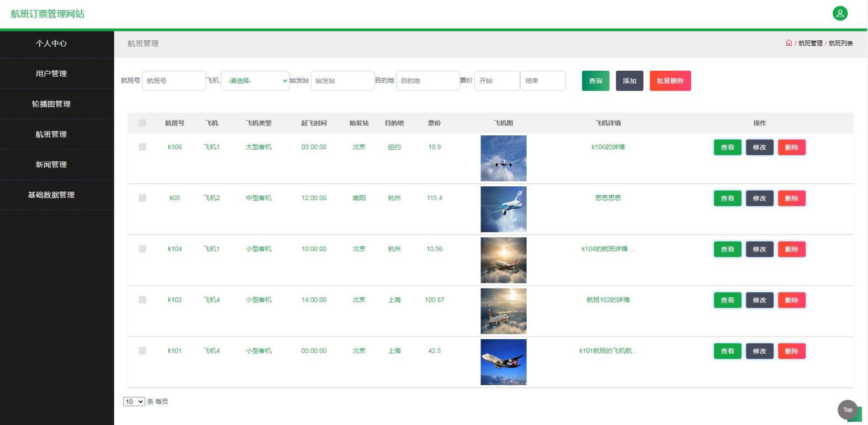868x425 pixels.
Task: Open the k106 airplane thumbnail
Action: (504, 158)
